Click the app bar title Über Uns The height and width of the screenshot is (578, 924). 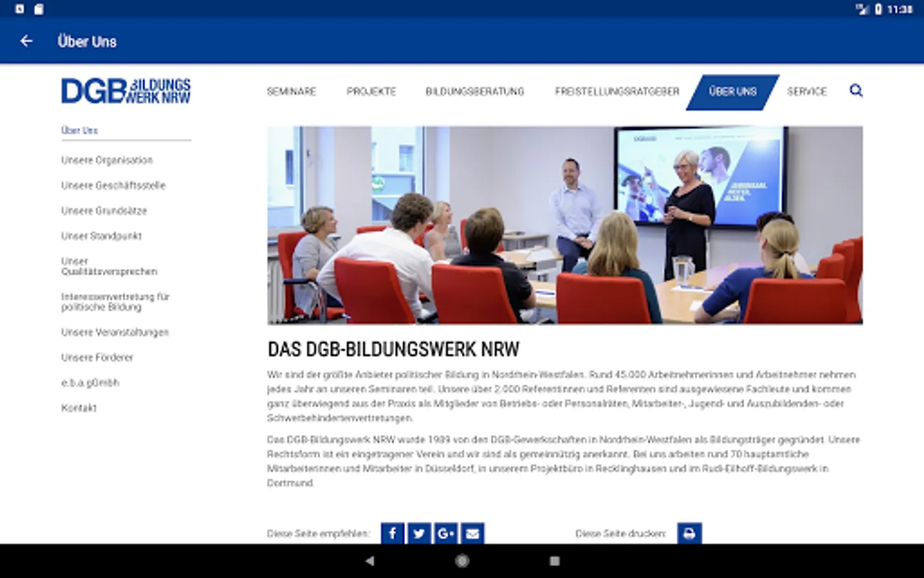(x=87, y=42)
